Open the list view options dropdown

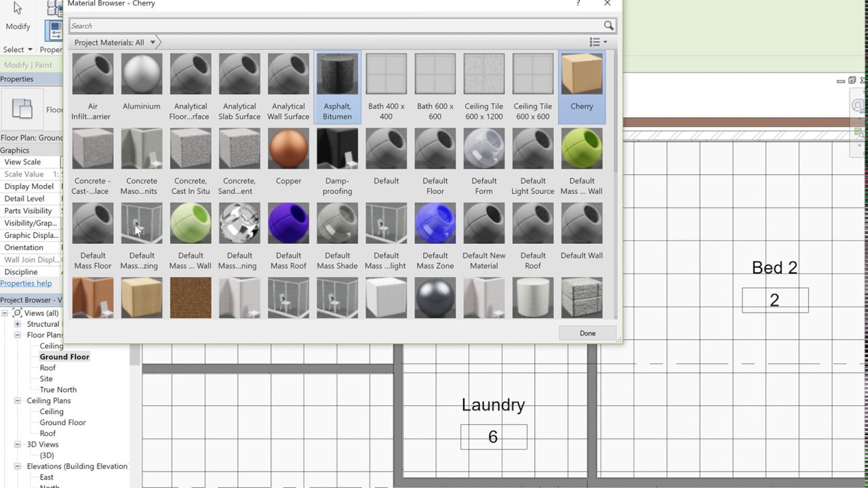coord(598,42)
